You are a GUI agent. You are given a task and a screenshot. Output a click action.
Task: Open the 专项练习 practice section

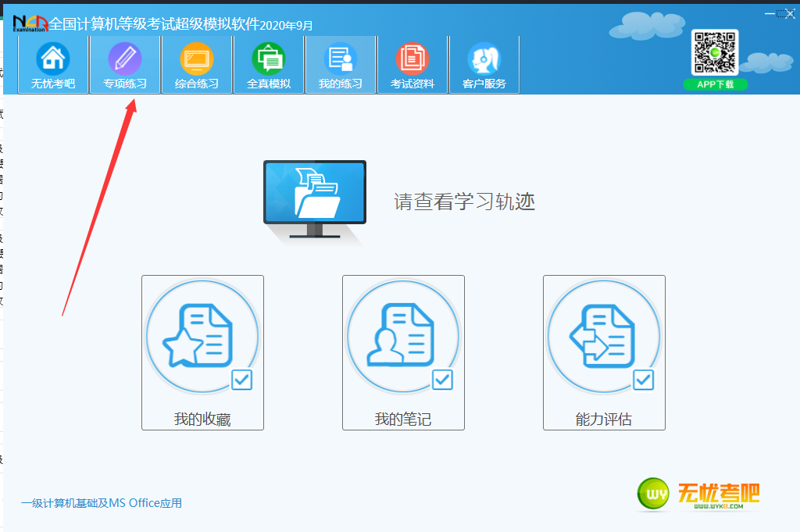point(124,64)
